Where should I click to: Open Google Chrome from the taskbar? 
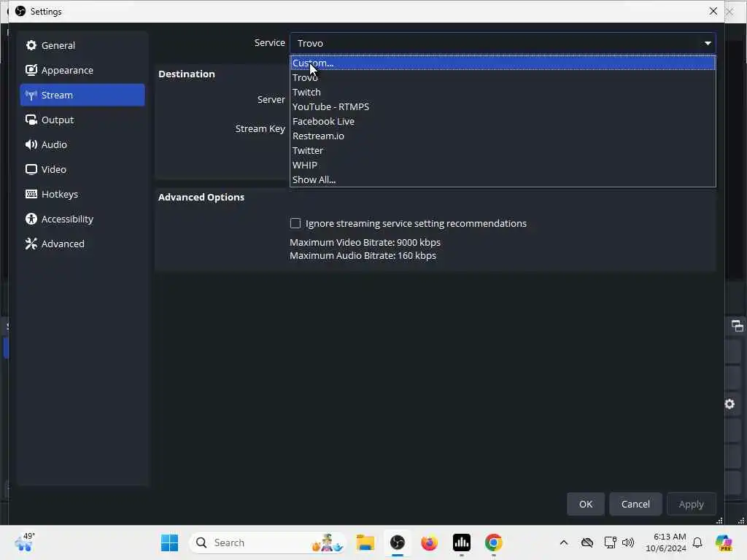[494, 542]
